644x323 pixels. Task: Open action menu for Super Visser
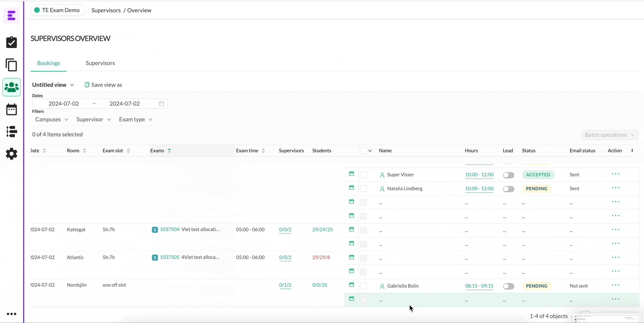point(616,174)
